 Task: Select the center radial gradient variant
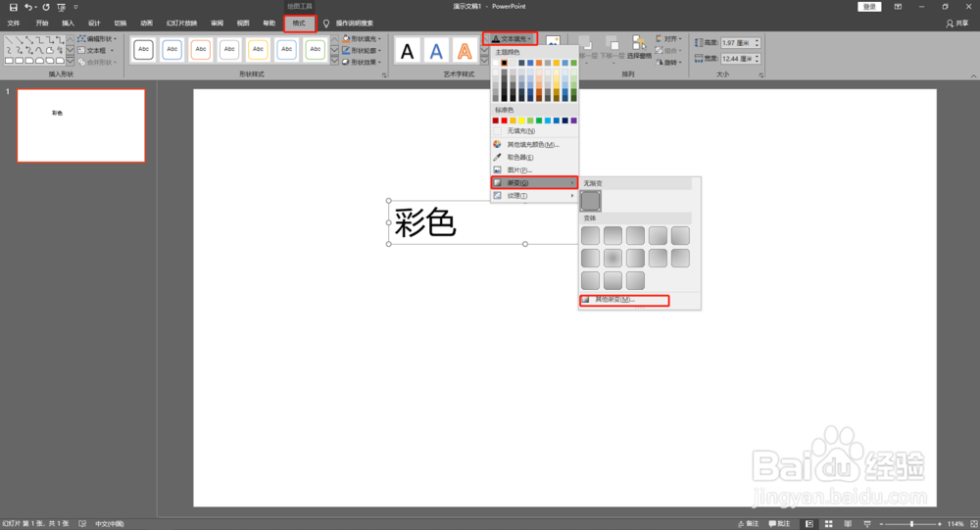pos(613,258)
